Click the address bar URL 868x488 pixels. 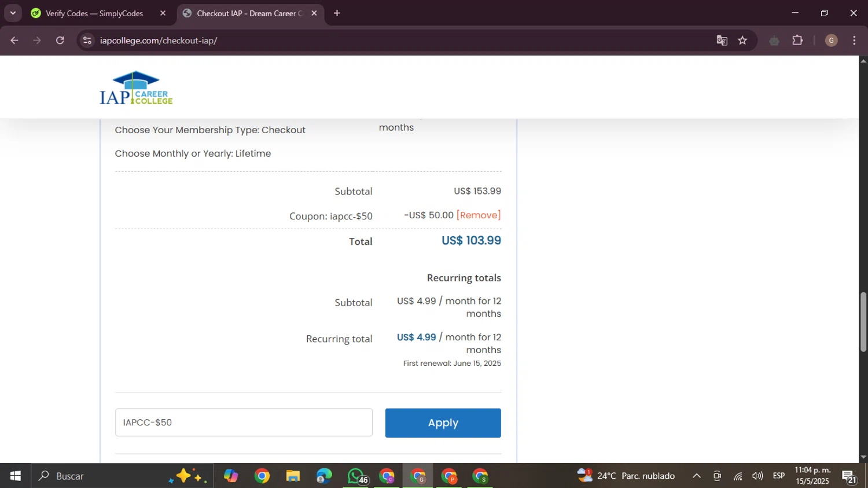tap(159, 41)
